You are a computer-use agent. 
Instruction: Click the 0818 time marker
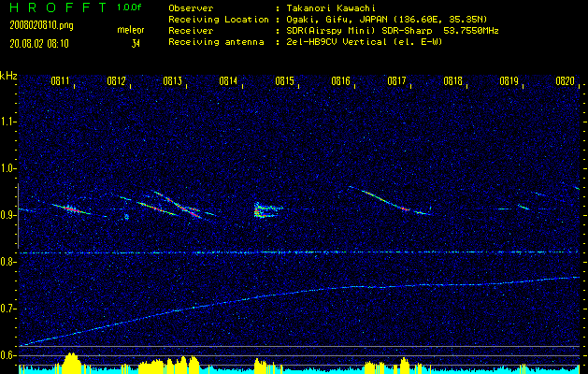click(452, 81)
